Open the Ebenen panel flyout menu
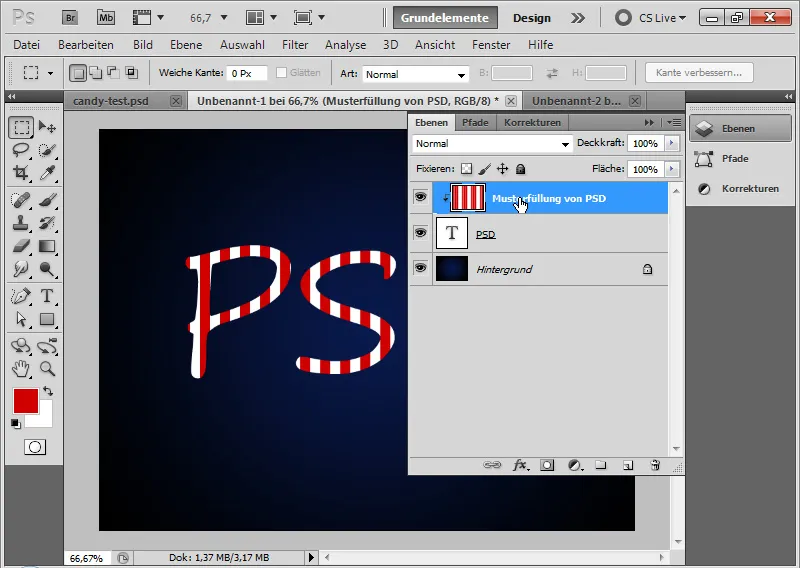The width and height of the screenshot is (800, 568). 674,122
